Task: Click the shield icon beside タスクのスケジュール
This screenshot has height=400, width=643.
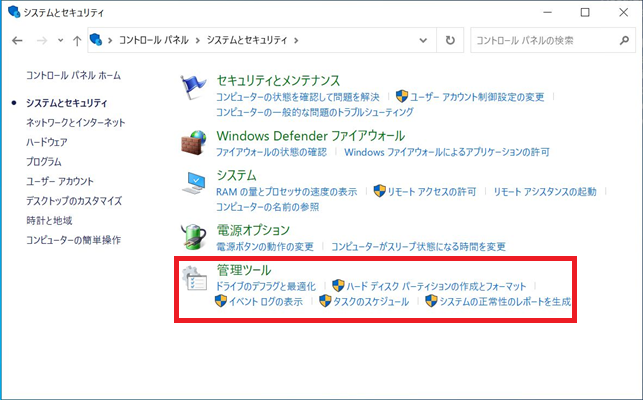Action: (325, 301)
